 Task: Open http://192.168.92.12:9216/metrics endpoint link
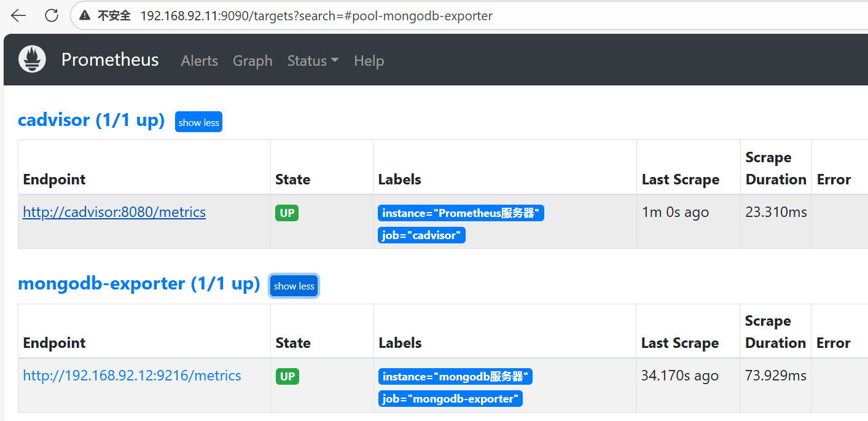132,376
